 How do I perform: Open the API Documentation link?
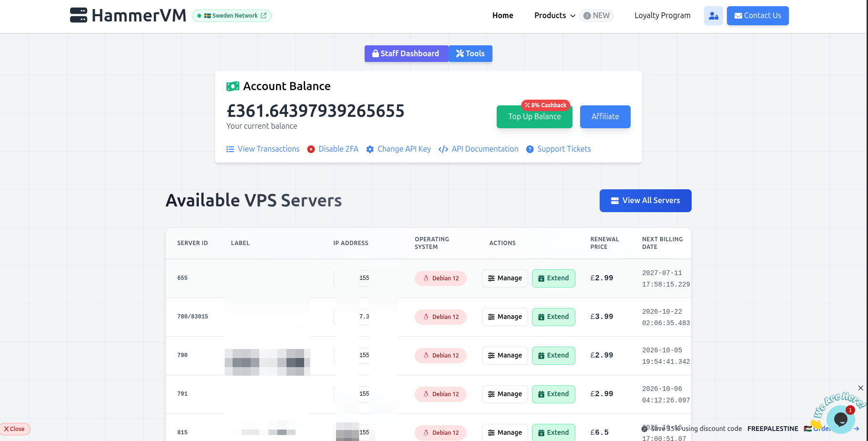pos(479,149)
